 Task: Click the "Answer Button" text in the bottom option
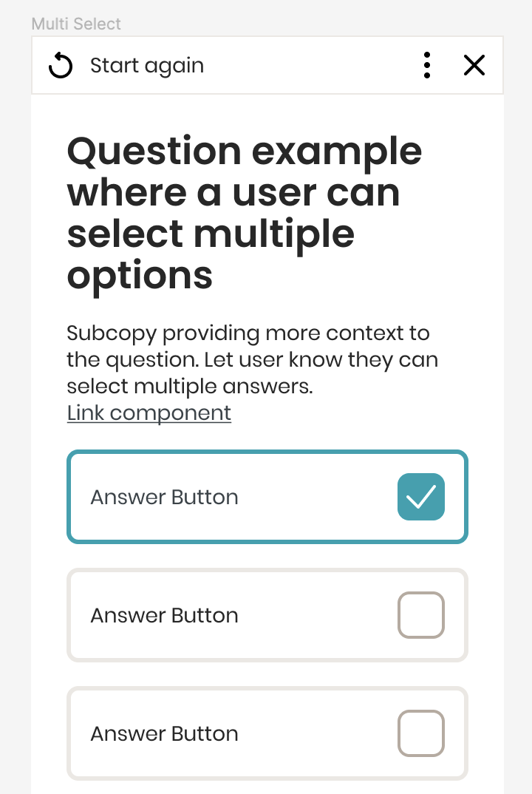click(164, 733)
